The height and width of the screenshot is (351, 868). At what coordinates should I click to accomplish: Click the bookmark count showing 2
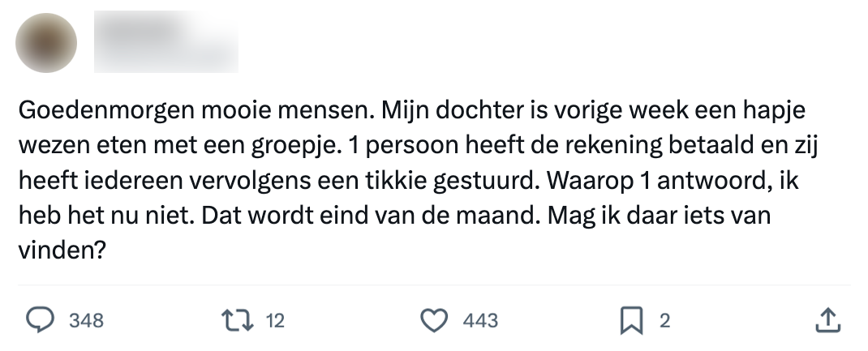(664, 321)
